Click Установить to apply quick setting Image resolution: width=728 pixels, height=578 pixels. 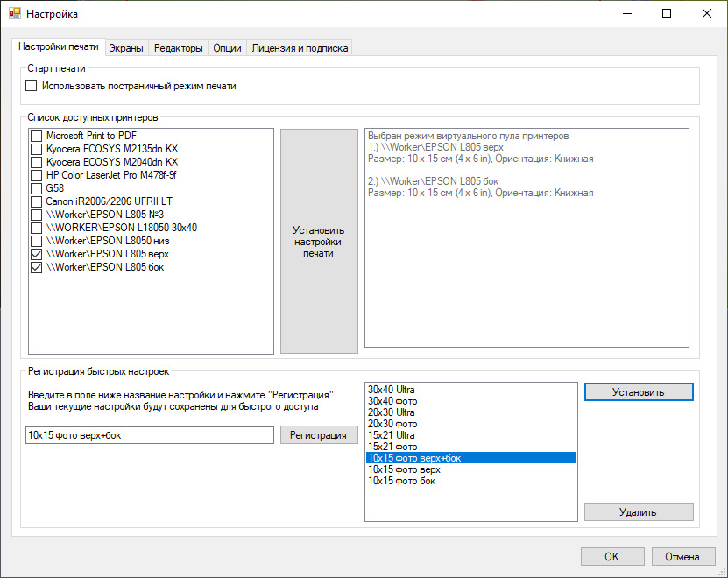click(x=639, y=391)
